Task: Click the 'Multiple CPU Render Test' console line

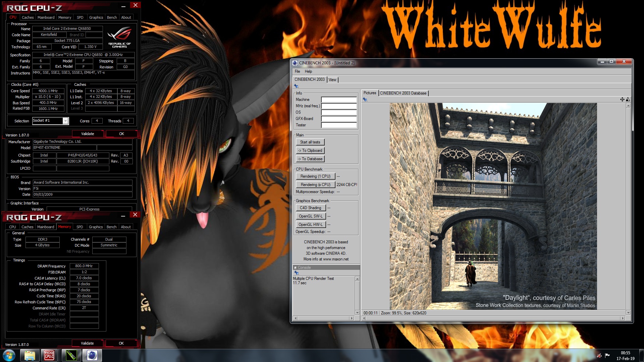Action: click(x=313, y=279)
